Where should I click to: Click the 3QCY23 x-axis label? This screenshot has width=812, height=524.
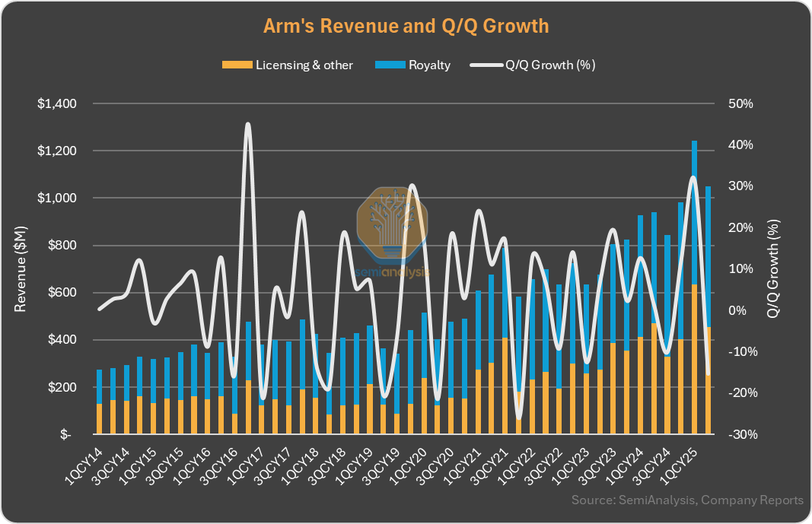(x=598, y=467)
